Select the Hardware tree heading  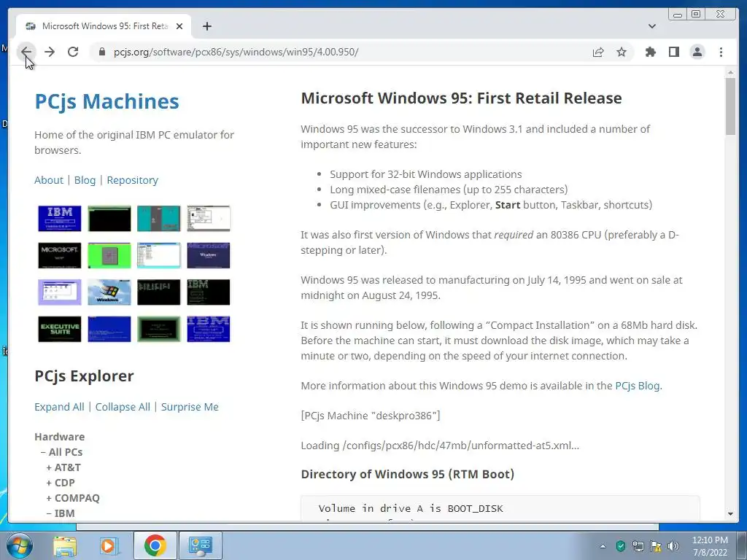click(x=60, y=437)
